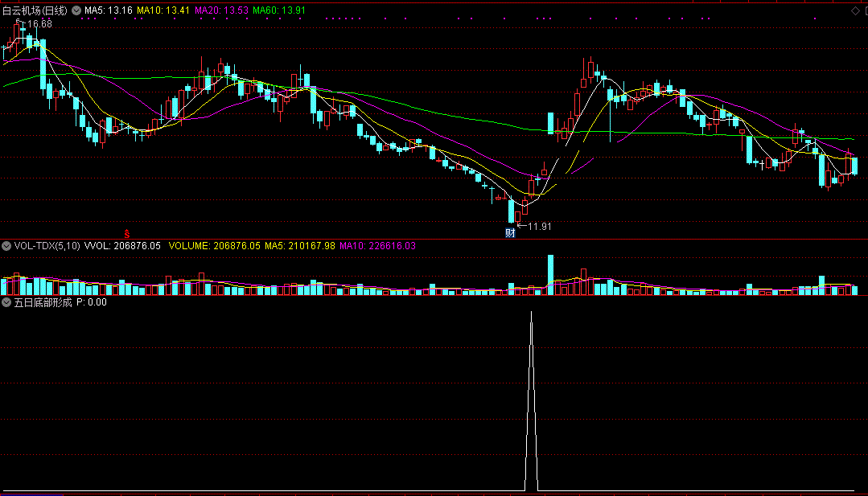The width and height of the screenshot is (868, 496).
Task: Click the 11.91 low price label
Action: 540,226
